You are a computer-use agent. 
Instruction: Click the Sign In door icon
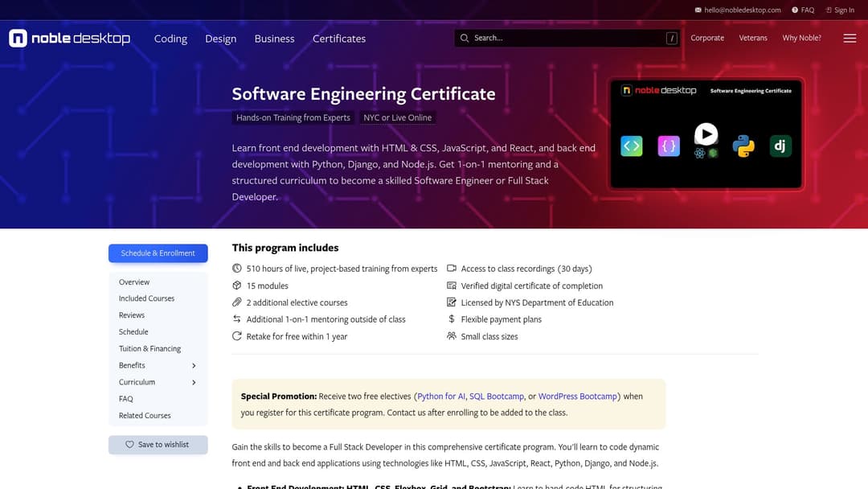tap(829, 10)
